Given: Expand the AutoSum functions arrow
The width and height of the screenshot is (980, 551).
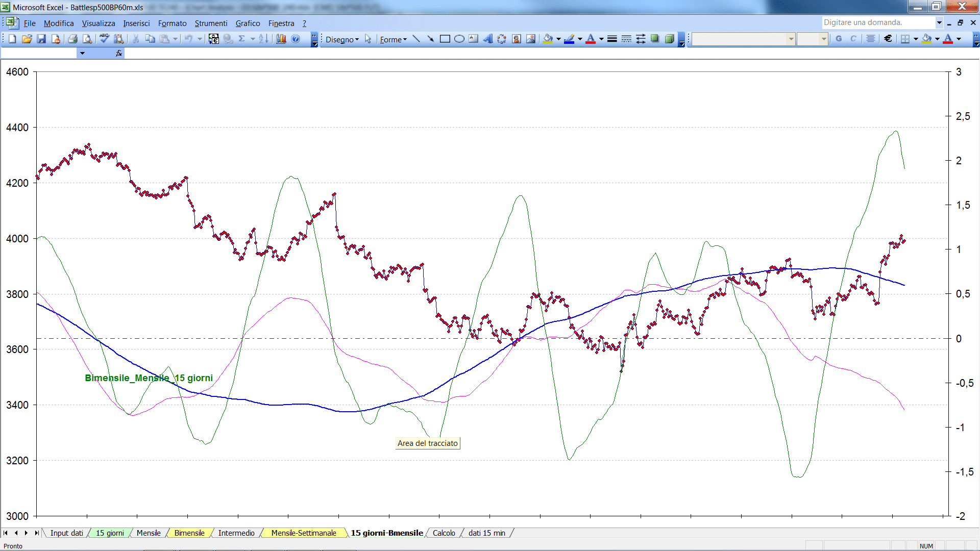Looking at the screenshot, I should coord(253,39).
